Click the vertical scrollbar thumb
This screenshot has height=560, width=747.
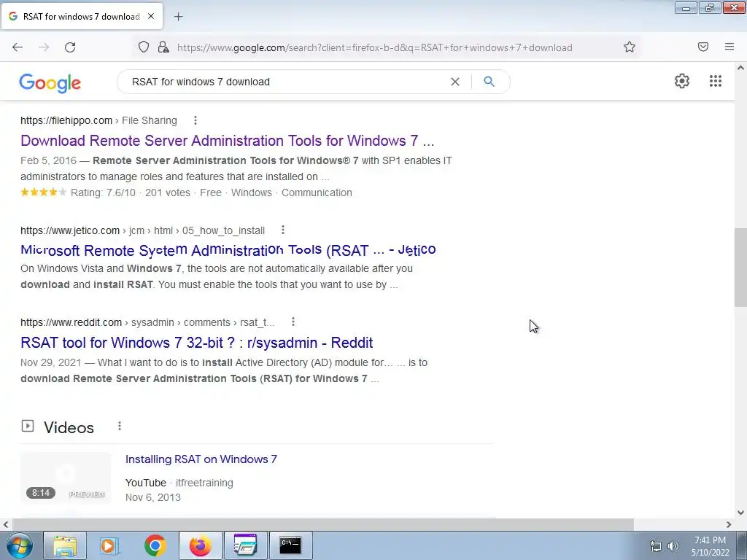click(x=740, y=267)
